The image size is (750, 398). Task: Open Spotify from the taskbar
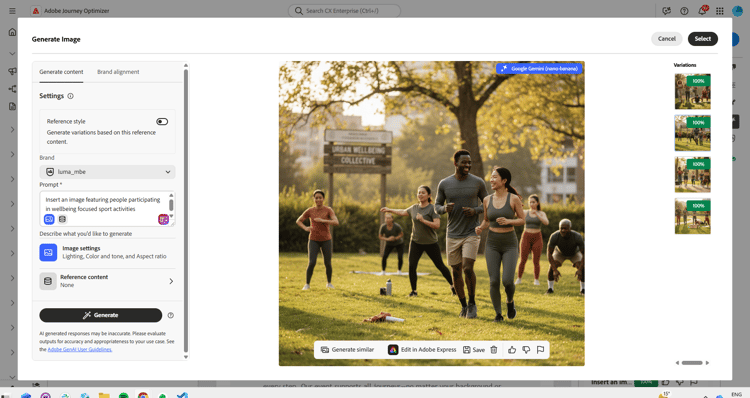coord(123,395)
